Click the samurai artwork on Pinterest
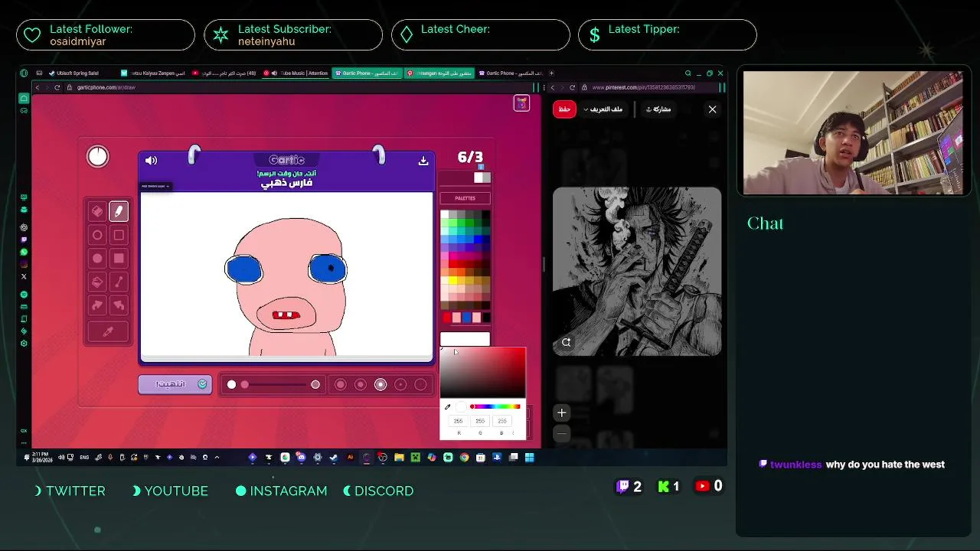The height and width of the screenshot is (551, 980). pos(637,272)
